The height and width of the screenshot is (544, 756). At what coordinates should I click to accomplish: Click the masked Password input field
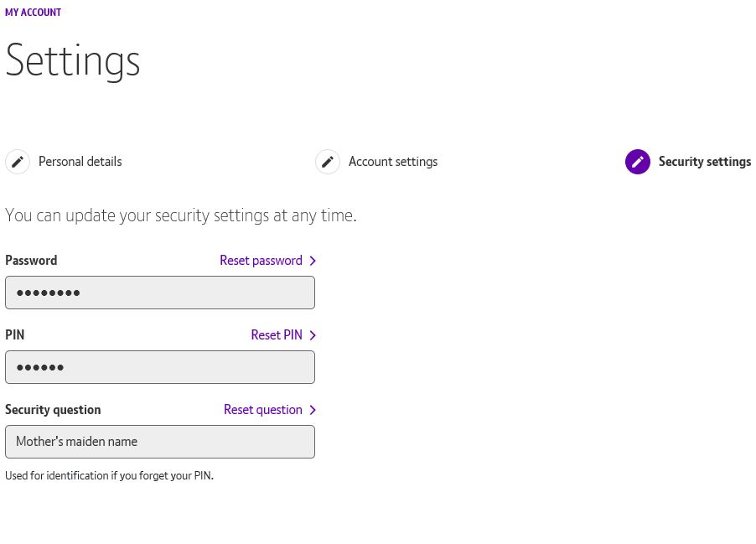click(x=160, y=293)
